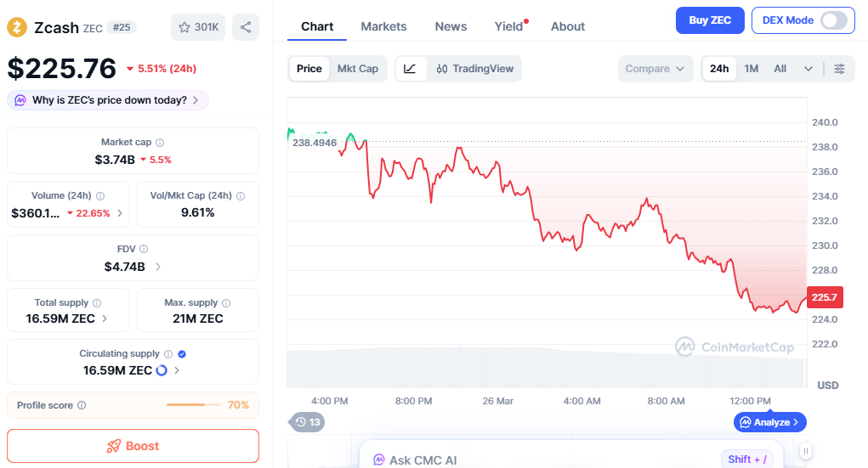This screenshot has height=468, width=868.
Task: Click the circulating supply progress ring
Action: point(162,370)
